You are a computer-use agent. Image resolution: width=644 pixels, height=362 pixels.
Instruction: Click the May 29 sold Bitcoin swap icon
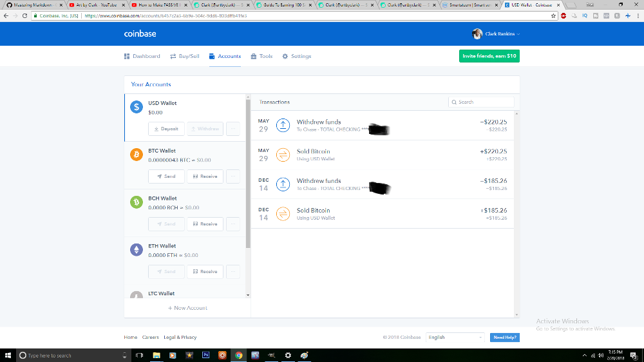tap(283, 155)
